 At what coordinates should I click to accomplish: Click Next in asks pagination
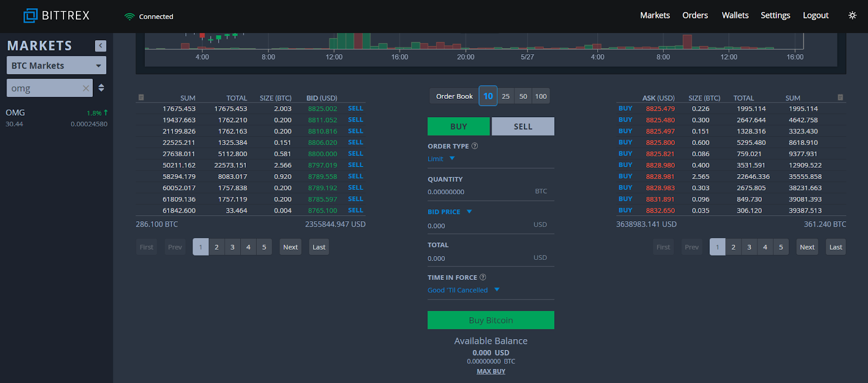coord(807,247)
